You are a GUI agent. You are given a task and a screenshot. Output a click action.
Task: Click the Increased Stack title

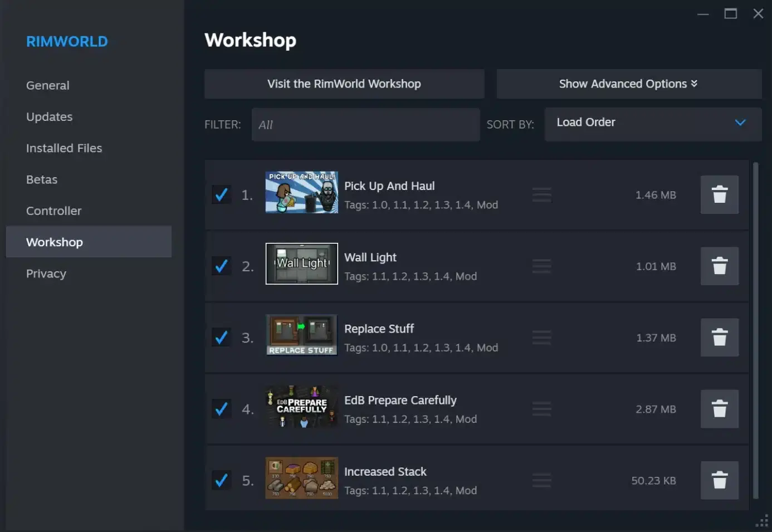385,471
